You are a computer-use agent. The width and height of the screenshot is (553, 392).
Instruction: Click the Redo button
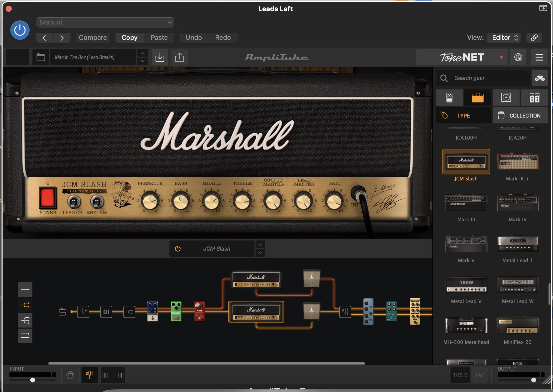click(x=223, y=38)
